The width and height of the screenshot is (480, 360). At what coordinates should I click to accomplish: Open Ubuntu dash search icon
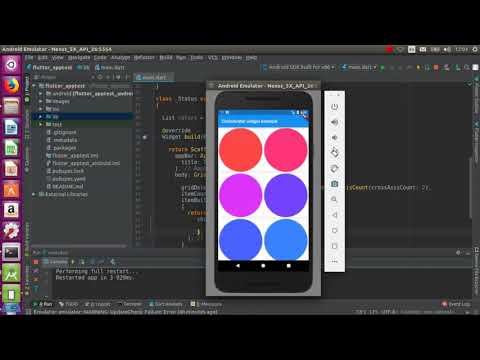11,65
